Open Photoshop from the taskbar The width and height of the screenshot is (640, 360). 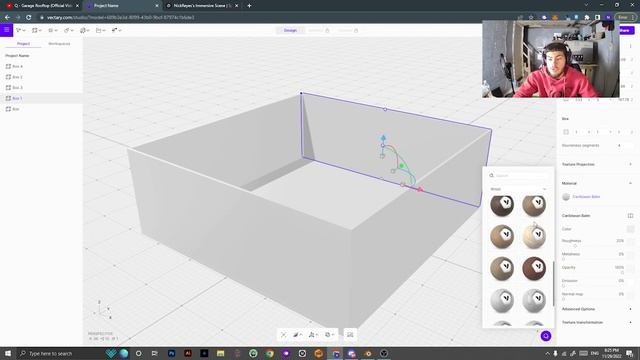(x=171, y=353)
